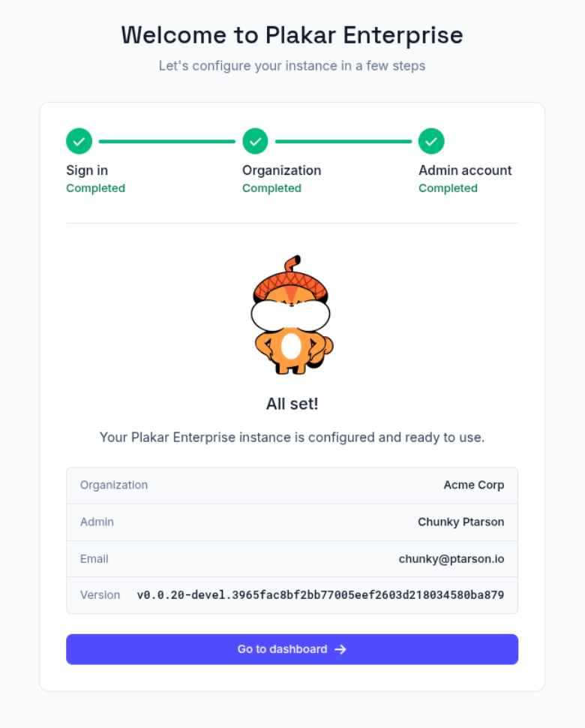Click the Welcome to Plakar Enterprise title
This screenshot has height=728, width=585.
tap(292, 35)
